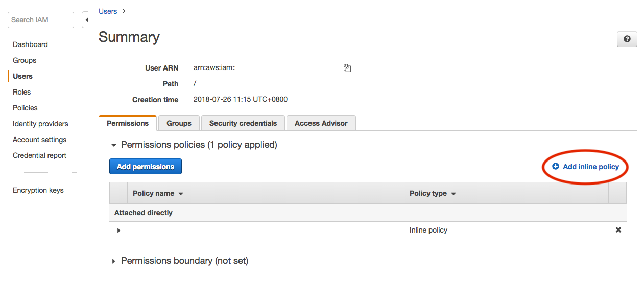
Task: Click the Add permissions button
Action: coord(146,167)
